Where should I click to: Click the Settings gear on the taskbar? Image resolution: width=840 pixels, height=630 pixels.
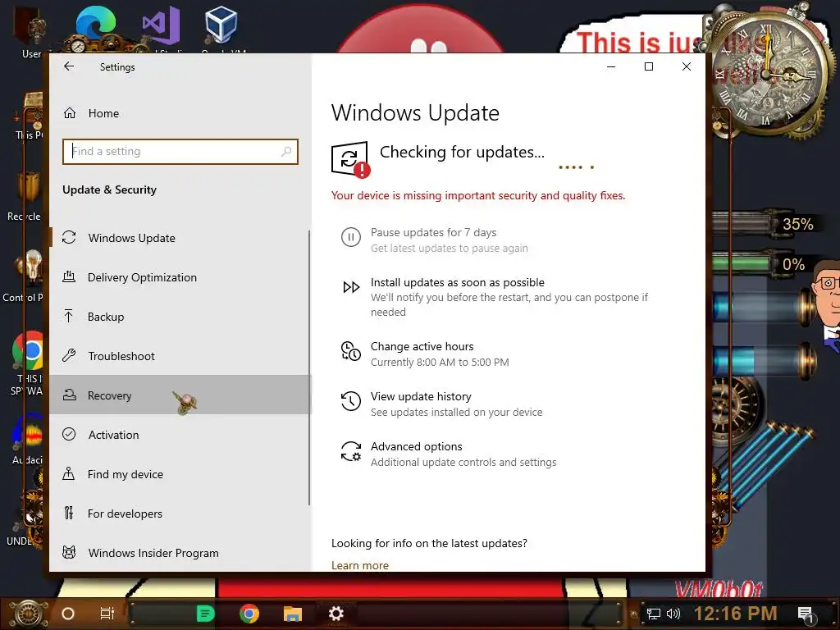tap(336, 614)
